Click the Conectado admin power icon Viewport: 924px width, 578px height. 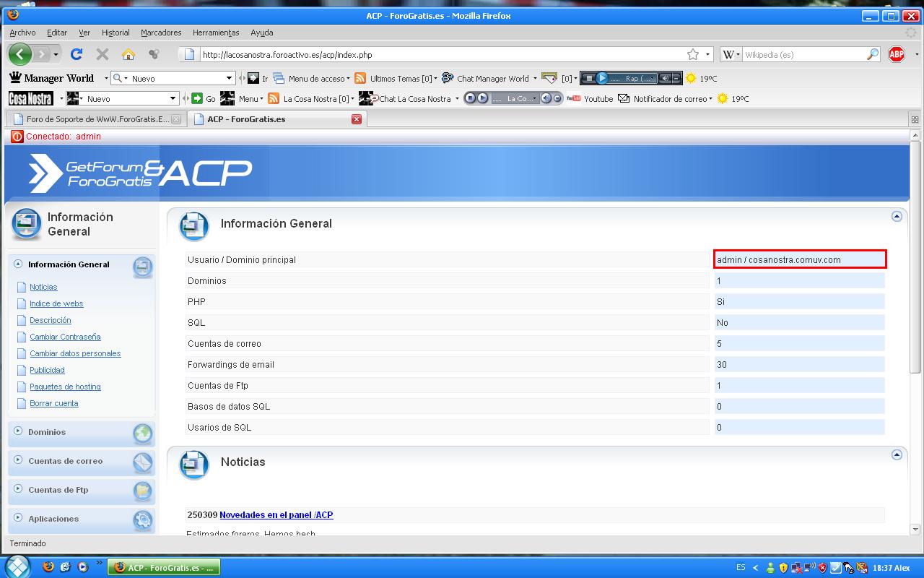(17, 137)
